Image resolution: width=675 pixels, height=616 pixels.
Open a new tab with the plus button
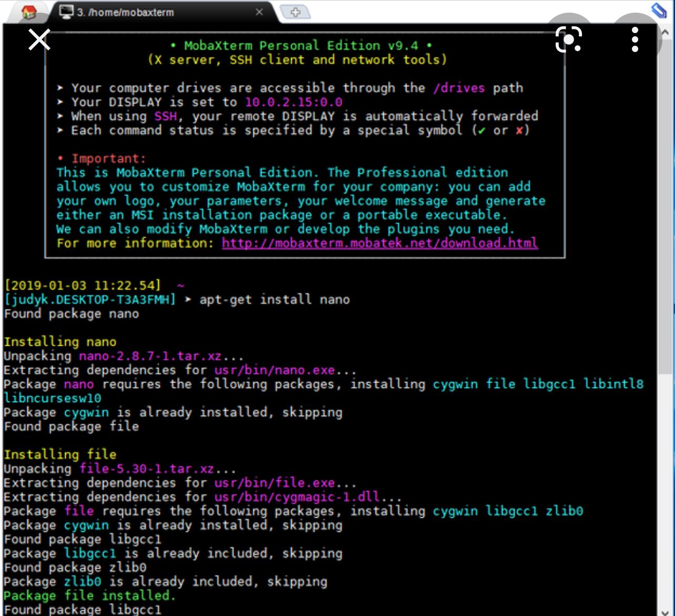click(x=295, y=12)
